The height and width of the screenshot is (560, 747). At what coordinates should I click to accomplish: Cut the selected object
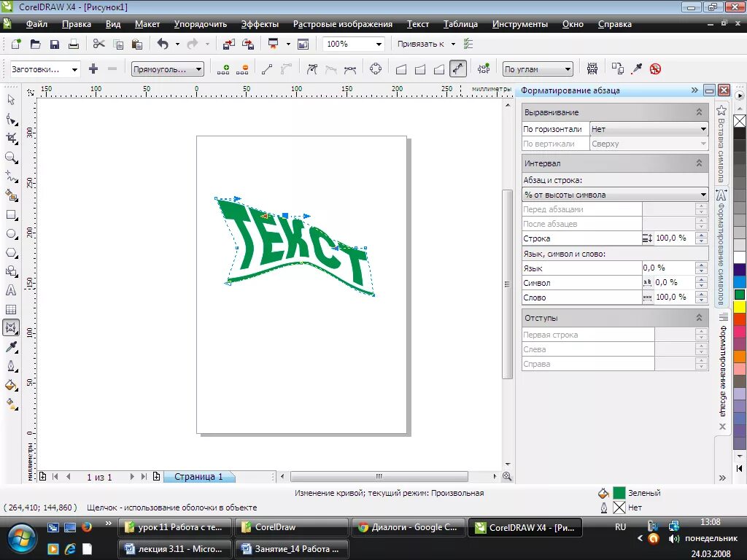click(98, 44)
